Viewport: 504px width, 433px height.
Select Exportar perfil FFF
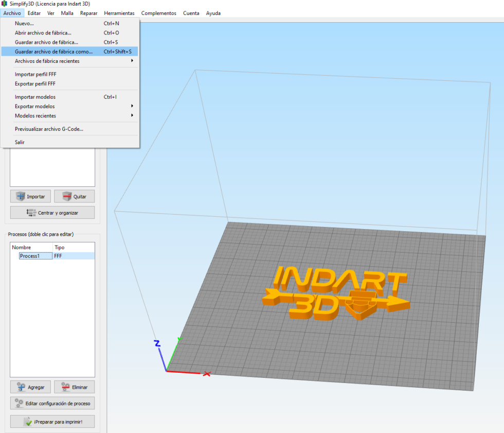(70, 83)
